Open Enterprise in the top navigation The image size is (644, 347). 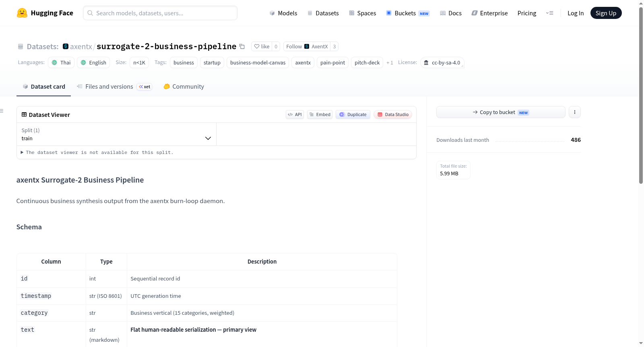coord(489,13)
